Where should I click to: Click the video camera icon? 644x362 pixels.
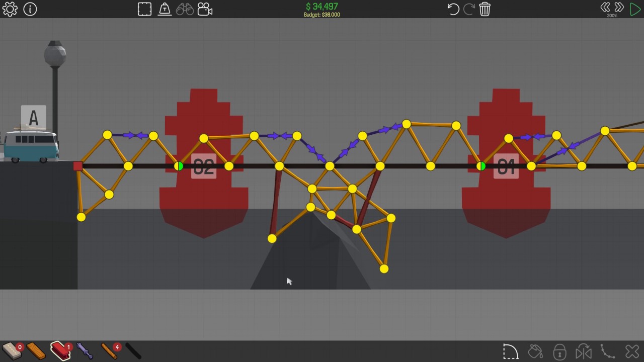click(205, 9)
